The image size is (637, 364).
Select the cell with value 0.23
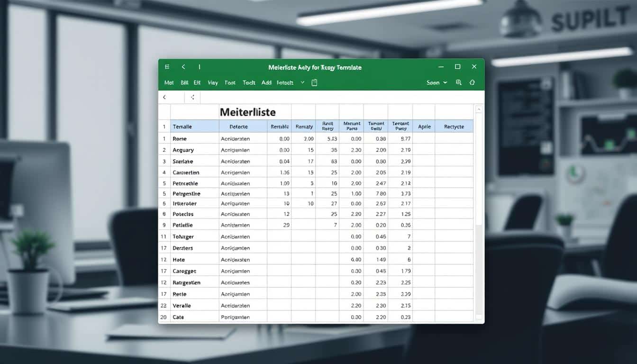pos(400,317)
